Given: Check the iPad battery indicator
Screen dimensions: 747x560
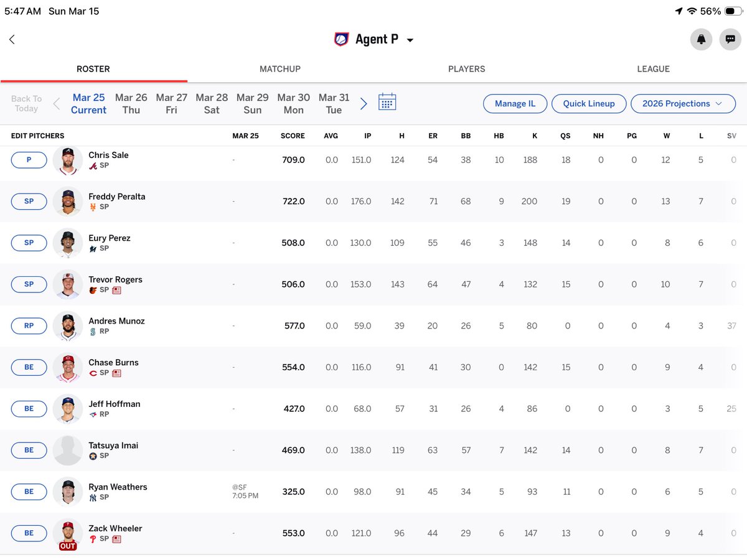Looking at the screenshot, I should tap(733, 11).
